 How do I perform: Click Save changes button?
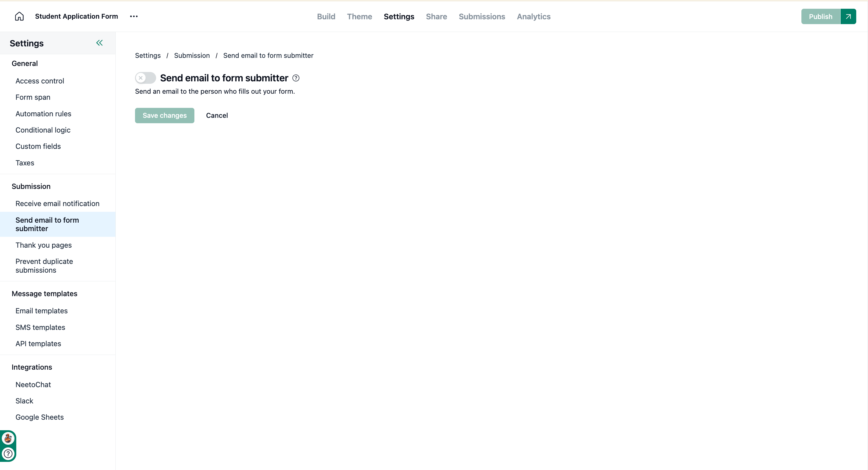[165, 116]
